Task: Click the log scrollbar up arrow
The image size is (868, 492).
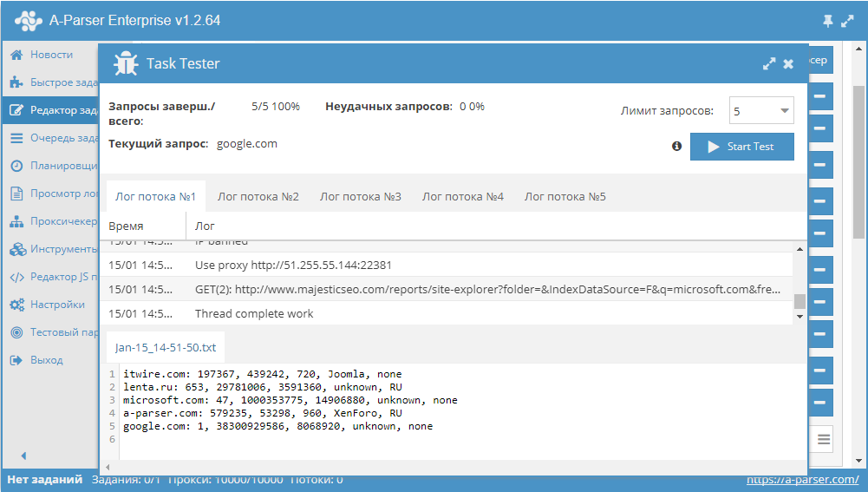Action: click(x=799, y=249)
